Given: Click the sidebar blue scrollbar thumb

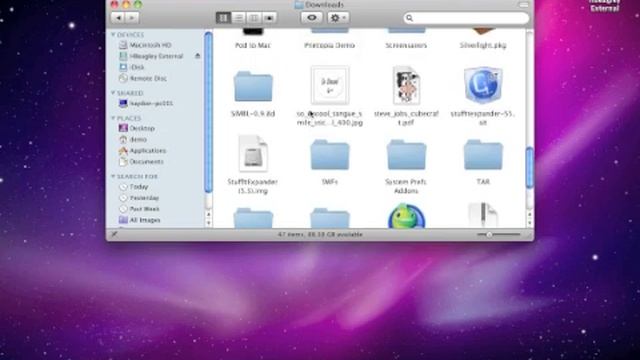Looking at the screenshot, I should (x=208, y=112).
